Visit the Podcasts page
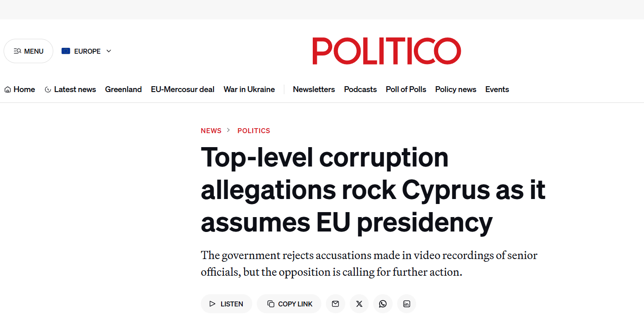 pyautogui.click(x=360, y=89)
